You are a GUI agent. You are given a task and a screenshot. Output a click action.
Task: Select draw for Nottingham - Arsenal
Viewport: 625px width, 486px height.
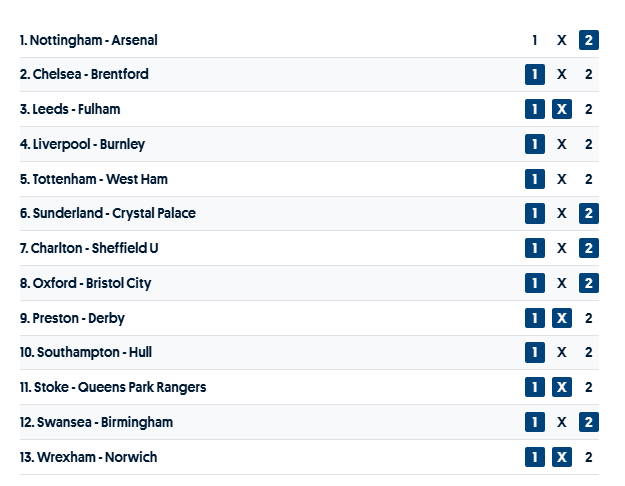click(x=562, y=40)
